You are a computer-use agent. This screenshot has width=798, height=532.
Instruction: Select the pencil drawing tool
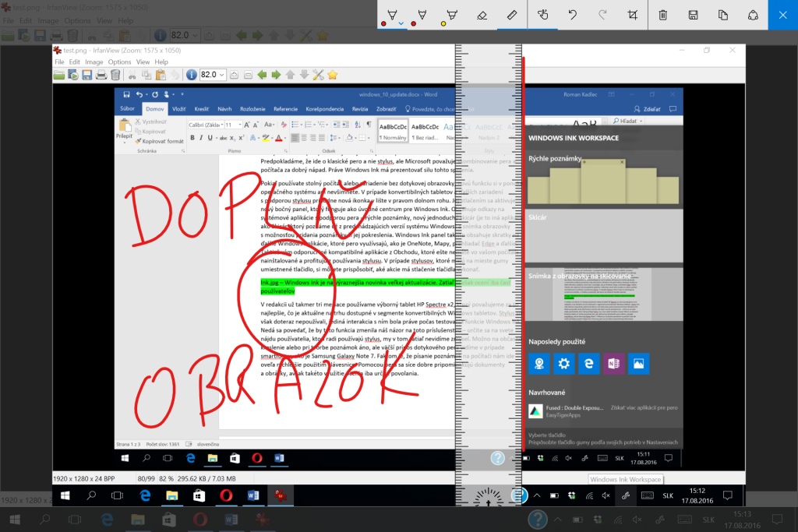click(422, 14)
